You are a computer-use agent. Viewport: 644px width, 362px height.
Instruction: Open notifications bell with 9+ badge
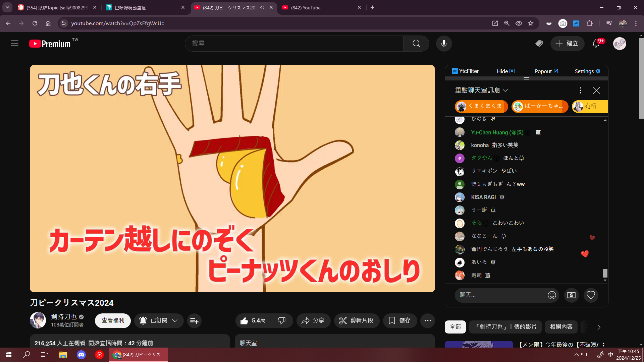coord(596,43)
